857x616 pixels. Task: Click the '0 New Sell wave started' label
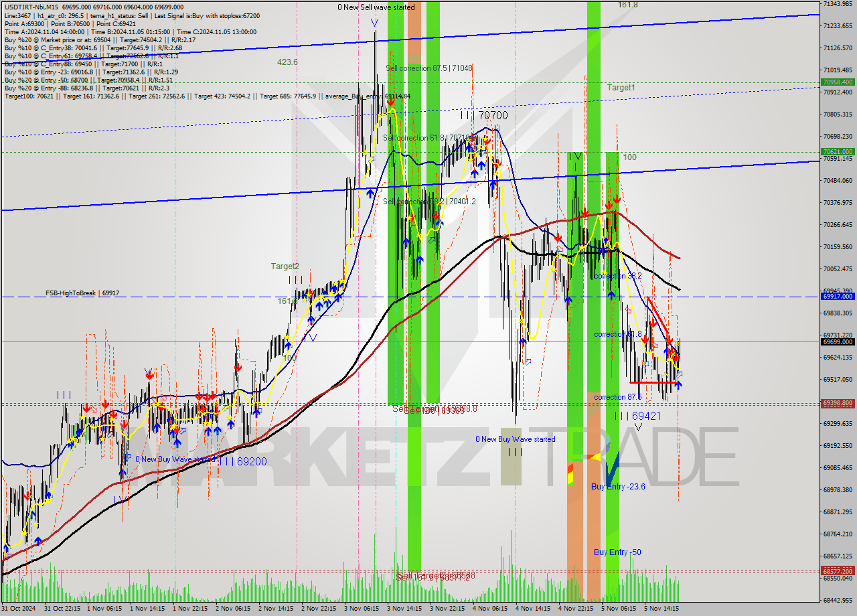pyautogui.click(x=376, y=7)
